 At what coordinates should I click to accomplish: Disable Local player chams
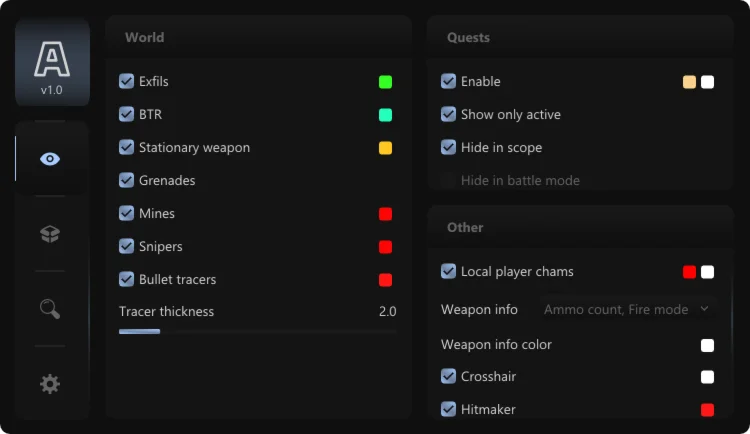[x=449, y=271]
